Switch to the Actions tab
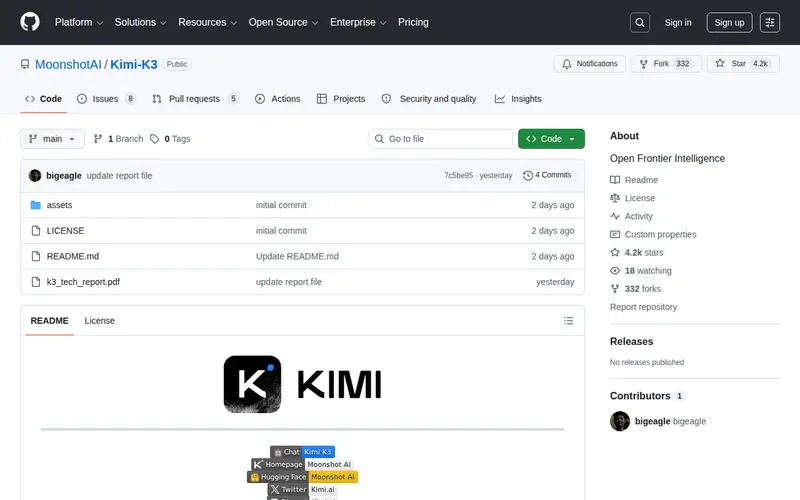800x500 pixels. pyautogui.click(x=278, y=99)
